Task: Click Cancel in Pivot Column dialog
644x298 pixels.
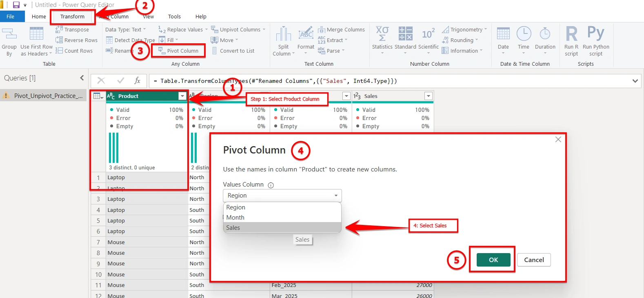Action: click(x=534, y=260)
